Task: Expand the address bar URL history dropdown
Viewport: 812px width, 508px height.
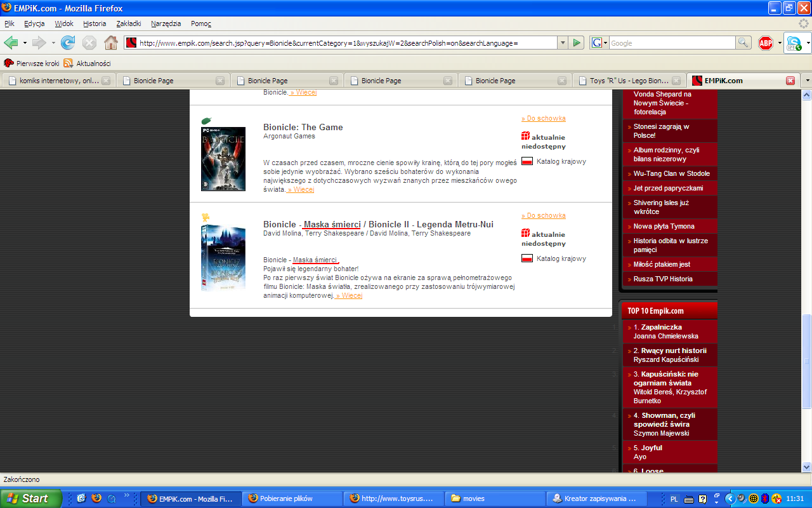Action: [x=562, y=43]
